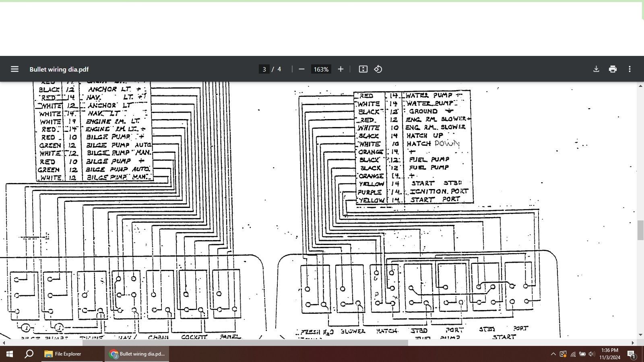Open the system volume control
The height and width of the screenshot is (362, 644).
(x=591, y=354)
